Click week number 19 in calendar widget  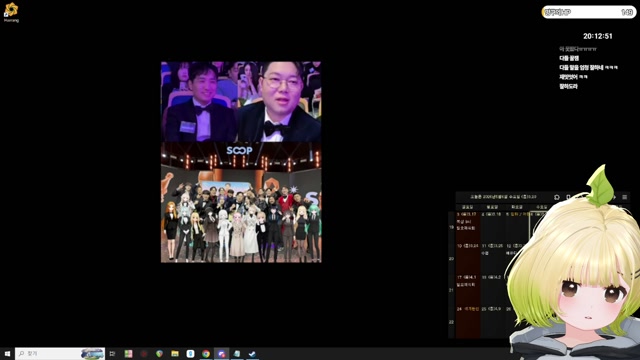pyautogui.click(x=451, y=227)
